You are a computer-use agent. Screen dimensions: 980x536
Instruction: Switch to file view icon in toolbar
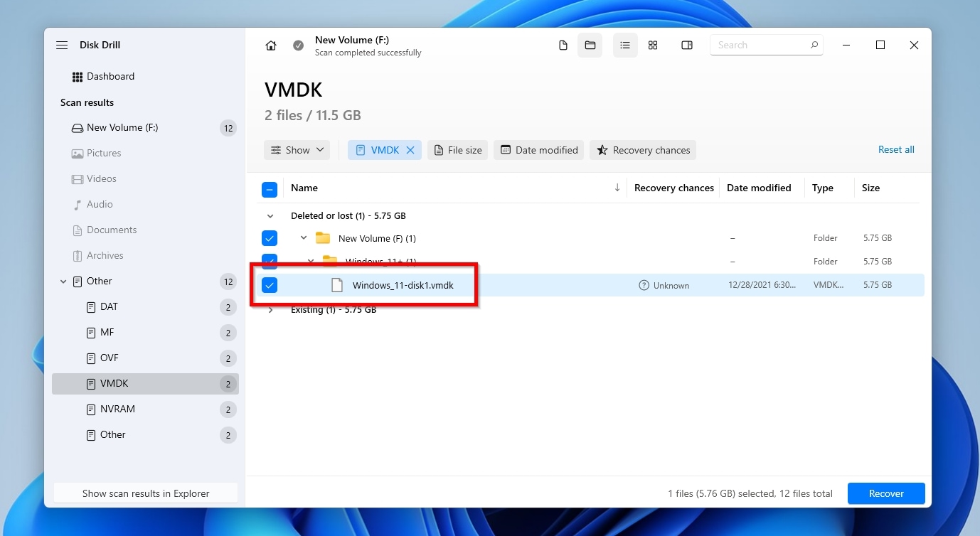(x=563, y=45)
